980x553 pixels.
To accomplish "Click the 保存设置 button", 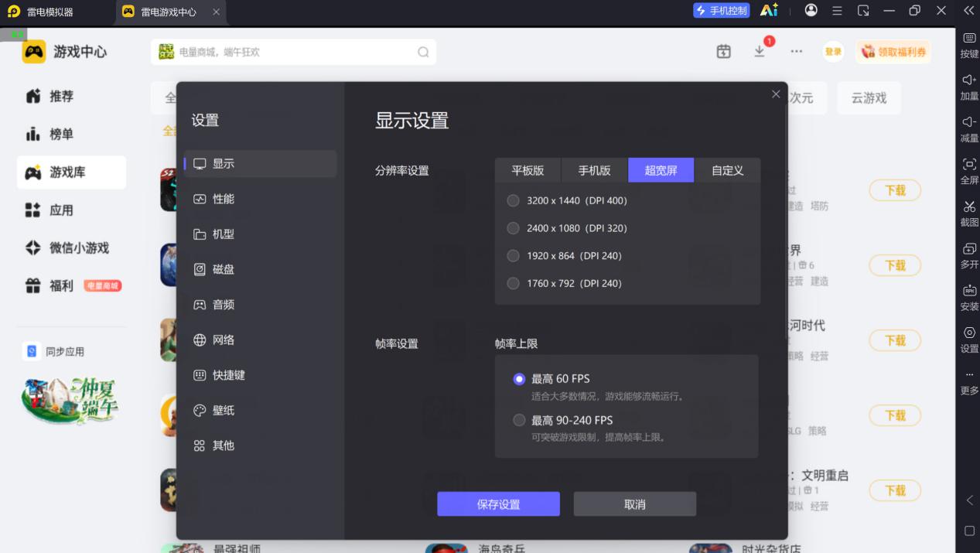I will [499, 504].
